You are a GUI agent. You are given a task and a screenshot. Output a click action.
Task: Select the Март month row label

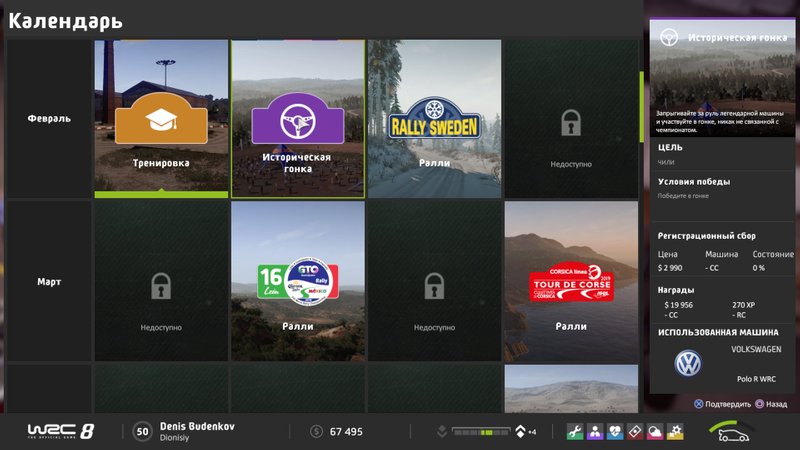tap(49, 282)
